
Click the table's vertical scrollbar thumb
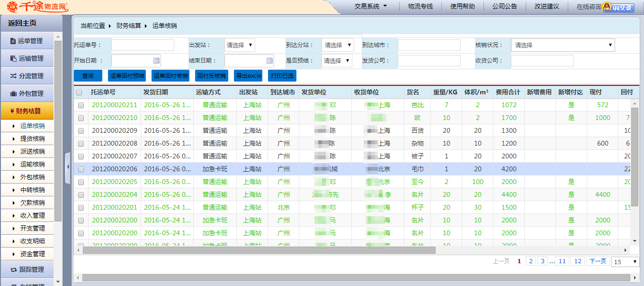(635, 157)
